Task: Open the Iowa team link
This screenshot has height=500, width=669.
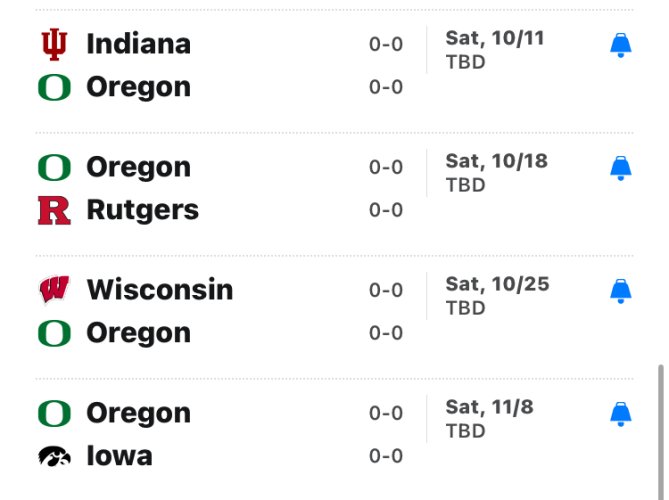Action: [x=119, y=456]
